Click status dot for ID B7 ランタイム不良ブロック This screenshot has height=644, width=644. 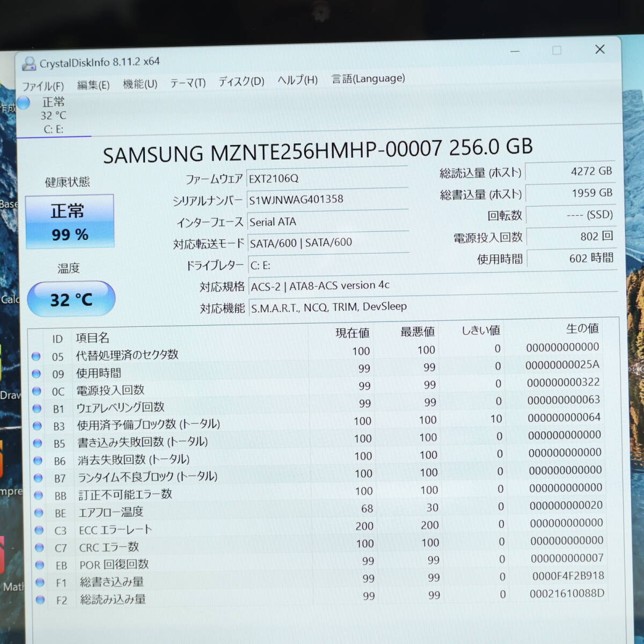tap(38, 478)
